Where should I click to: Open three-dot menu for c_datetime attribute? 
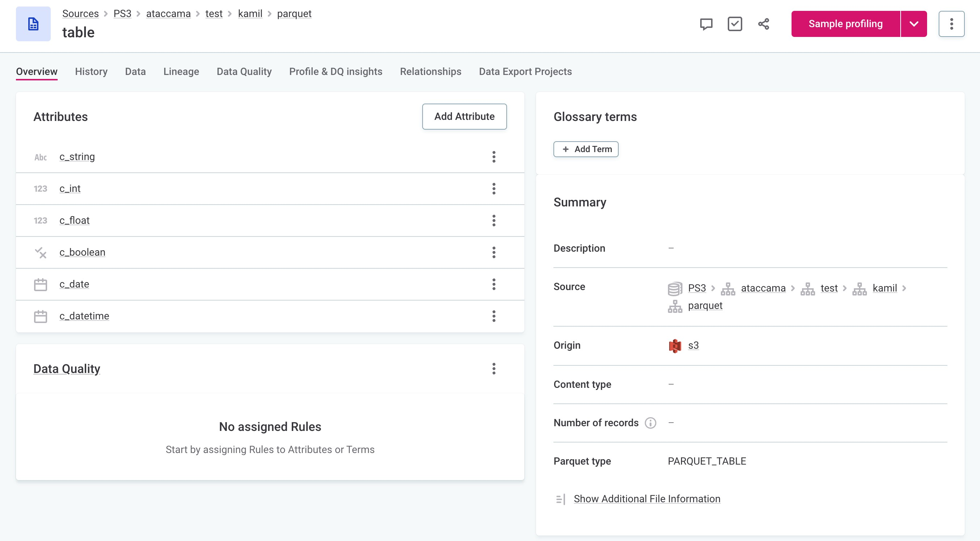(x=494, y=316)
